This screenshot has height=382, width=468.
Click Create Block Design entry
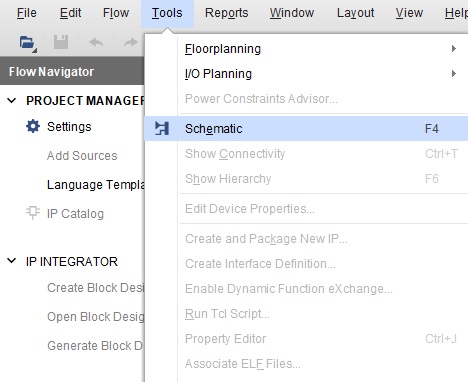pos(96,288)
